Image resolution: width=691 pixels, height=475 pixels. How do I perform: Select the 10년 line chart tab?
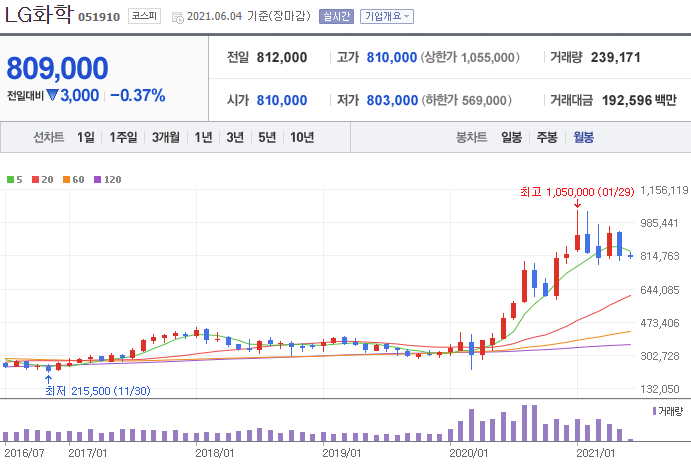(302, 137)
